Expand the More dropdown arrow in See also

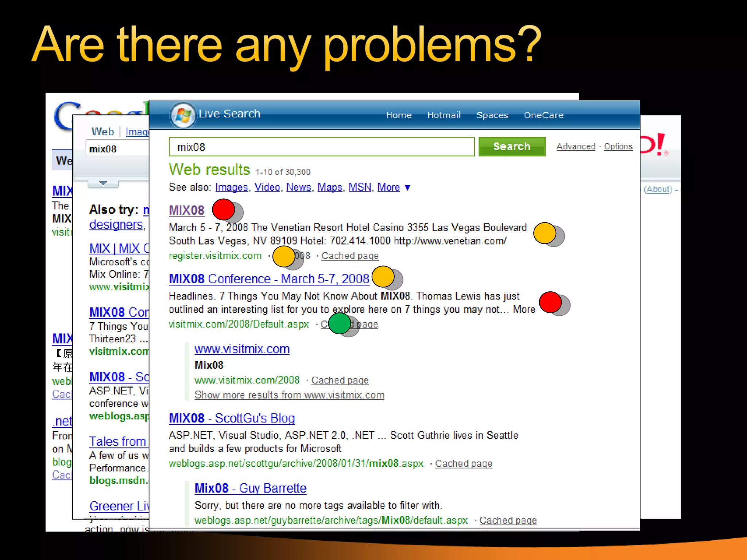pyautogui.click(x=408, y=188)
